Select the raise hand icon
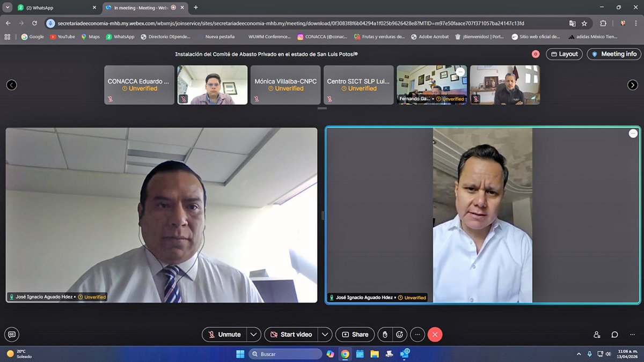The height and width of the screenshot is (362, 644). (385, 334)
